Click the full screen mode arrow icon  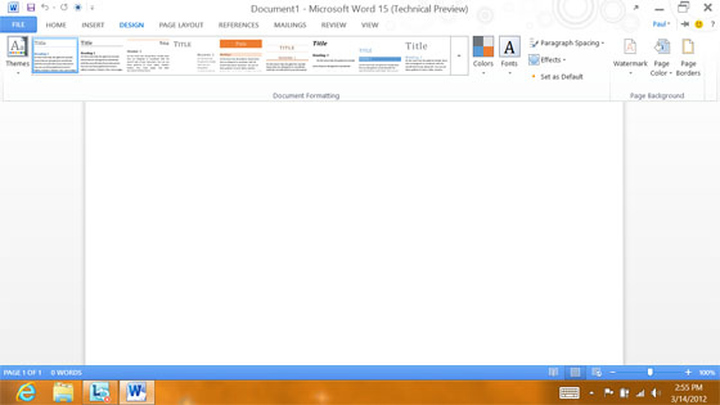click(636, 7)
